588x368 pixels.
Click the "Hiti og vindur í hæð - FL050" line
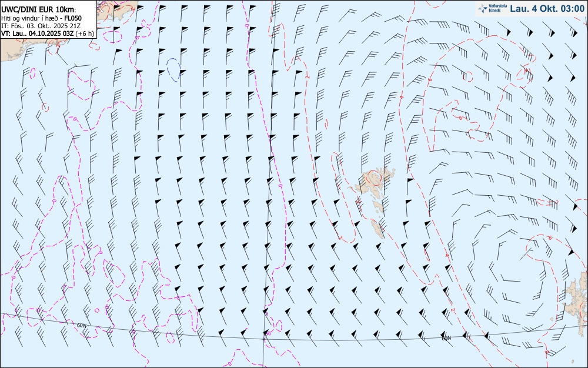click(41, 18)
